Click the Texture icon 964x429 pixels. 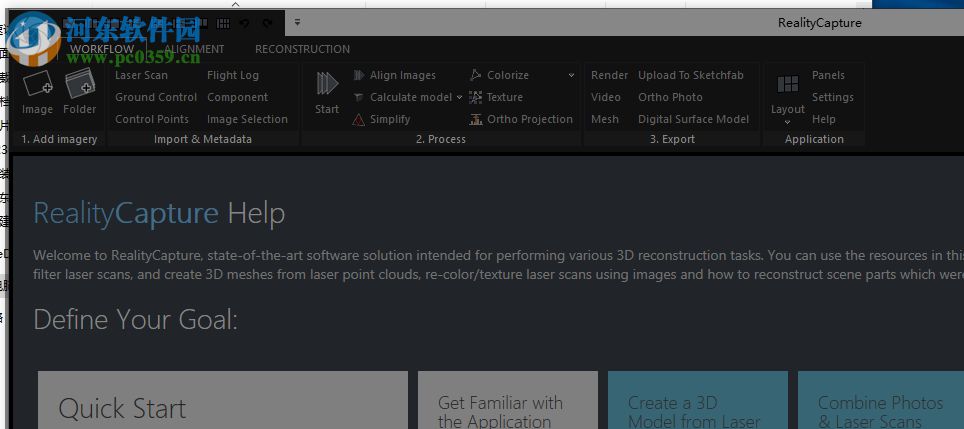(x=475, y=97)
